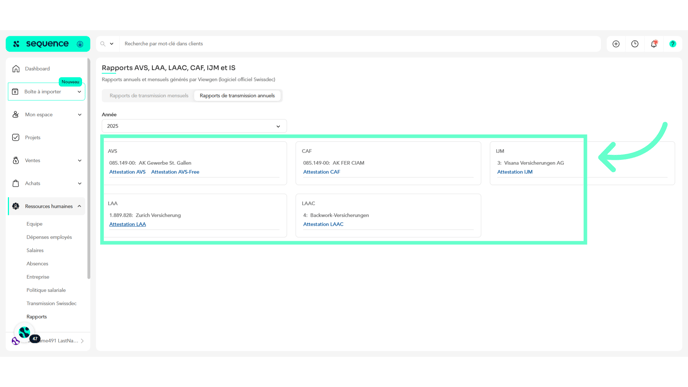Click the Projets checkbox icon

(x=16, y=137)
